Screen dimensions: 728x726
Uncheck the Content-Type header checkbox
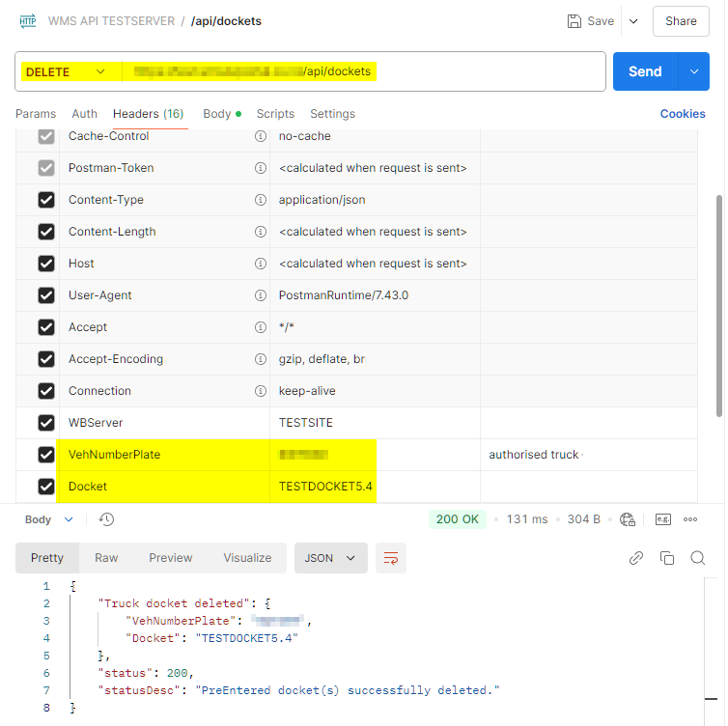point(46,200)
